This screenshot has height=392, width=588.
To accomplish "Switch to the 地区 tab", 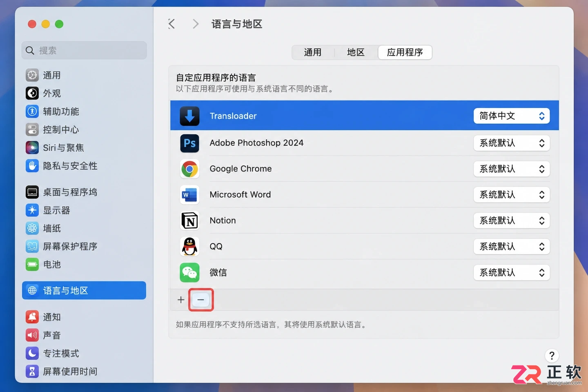I will (356, 52).
